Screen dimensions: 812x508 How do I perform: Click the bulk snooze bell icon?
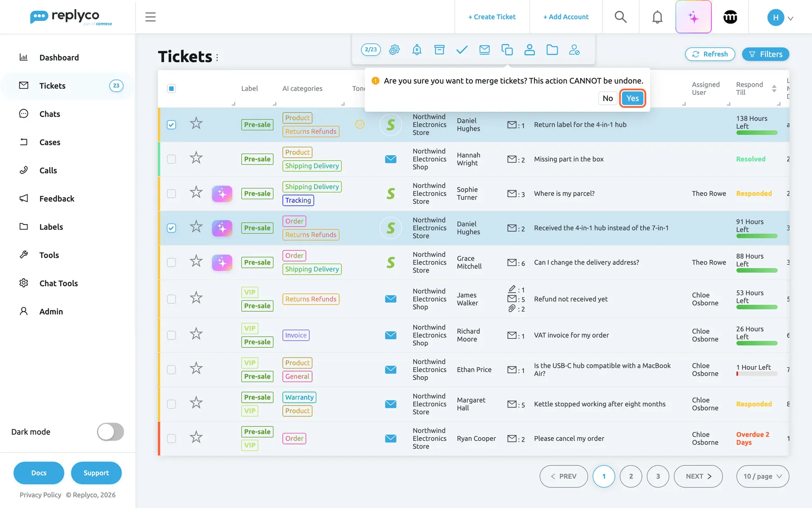point(417,50)
